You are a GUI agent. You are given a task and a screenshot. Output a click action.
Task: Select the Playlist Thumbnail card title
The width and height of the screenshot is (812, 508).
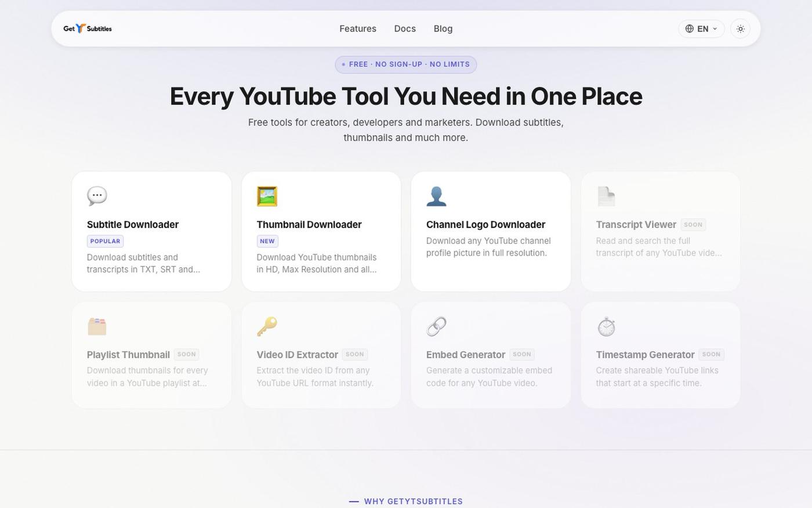[128, 355]
